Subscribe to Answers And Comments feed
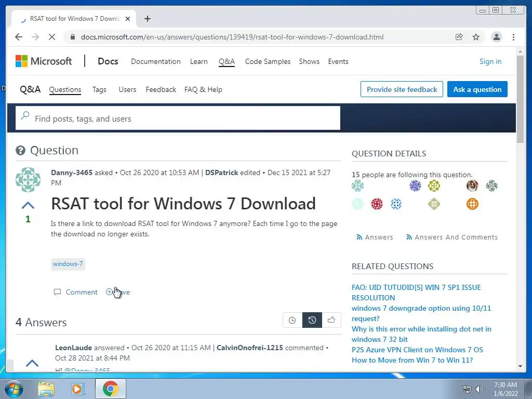 point(452,237)
